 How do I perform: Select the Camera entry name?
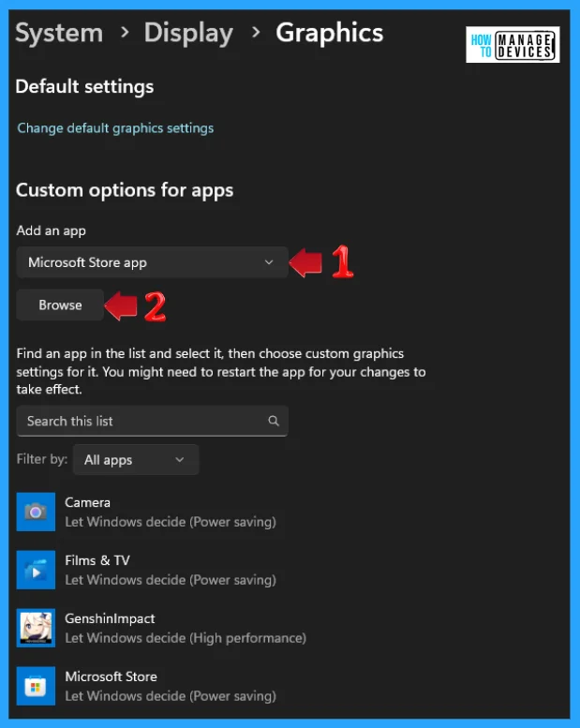[87, 502]
